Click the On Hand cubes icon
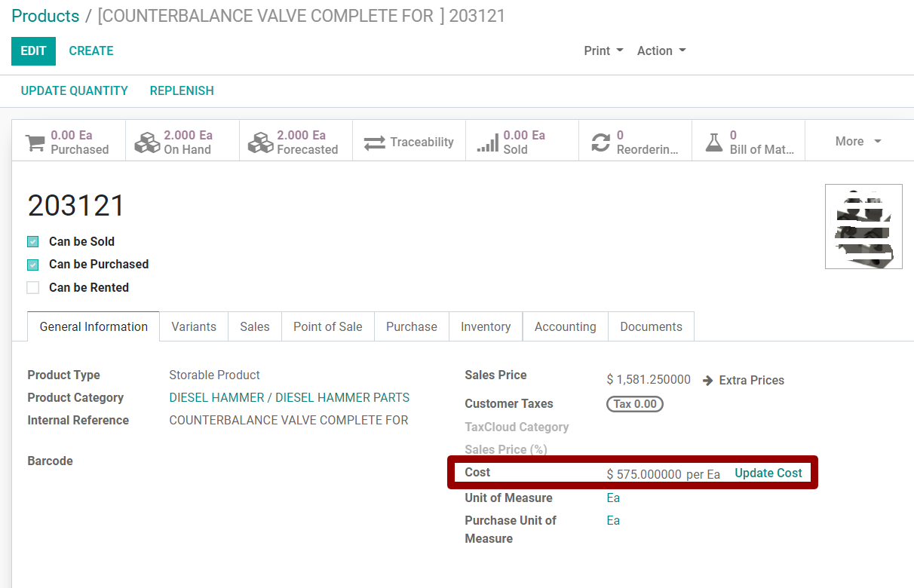The width and height of the screenshot is (914, 588). coord(147,142)
